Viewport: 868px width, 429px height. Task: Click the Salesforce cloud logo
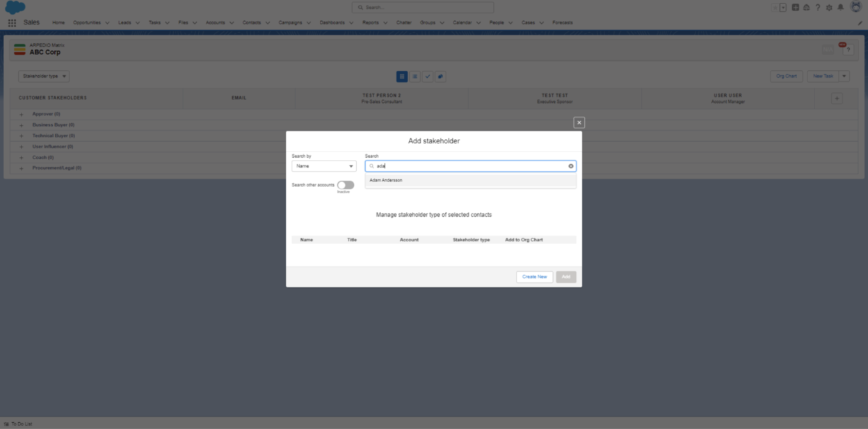15,8
